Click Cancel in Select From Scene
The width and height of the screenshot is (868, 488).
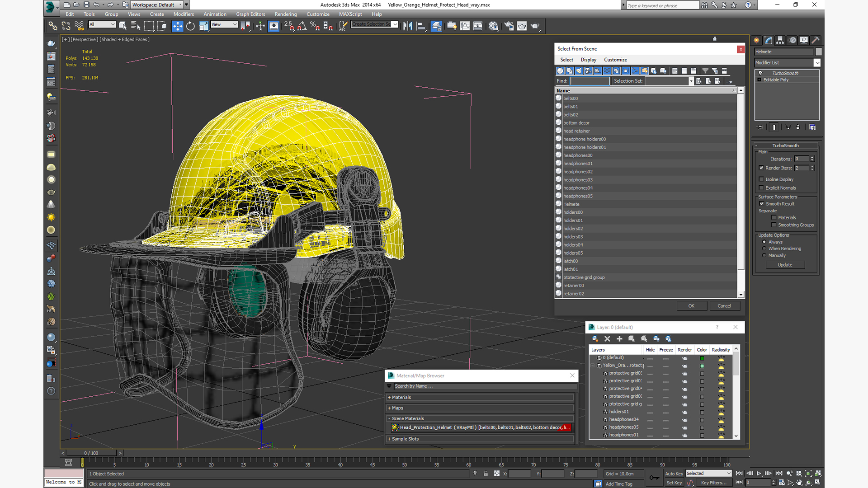(x=724, y=306)
